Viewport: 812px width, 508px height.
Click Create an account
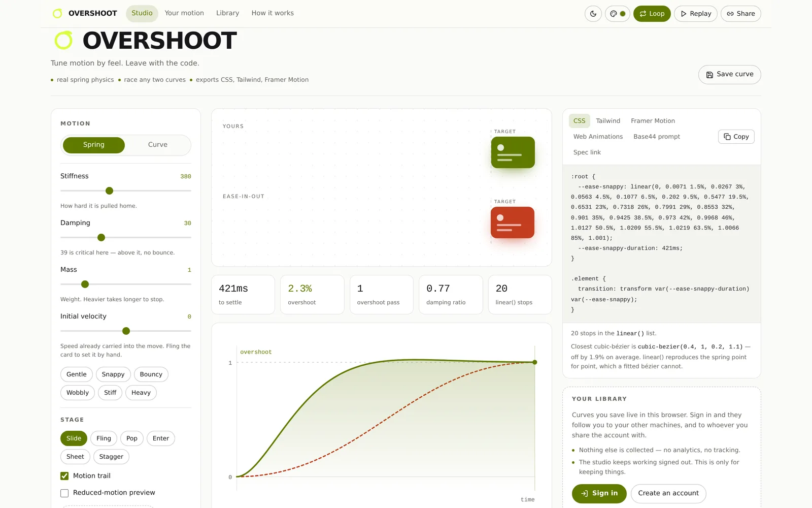(668, 493)
